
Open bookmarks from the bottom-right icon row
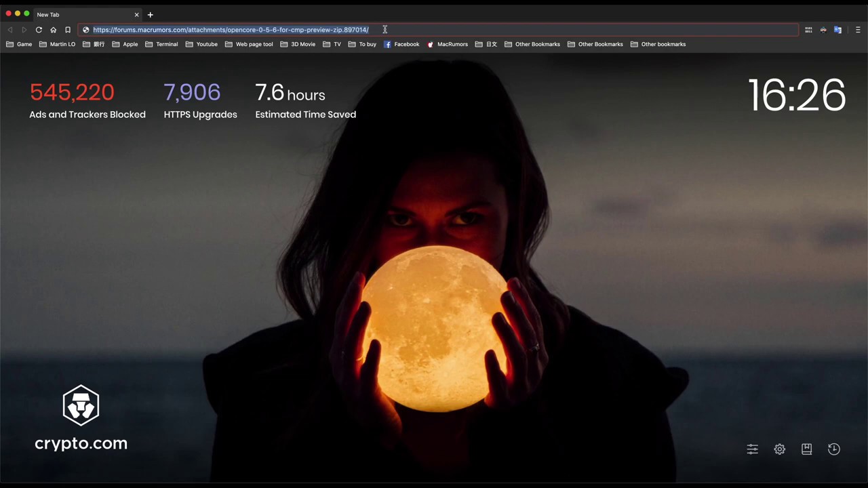click(807, 449)
